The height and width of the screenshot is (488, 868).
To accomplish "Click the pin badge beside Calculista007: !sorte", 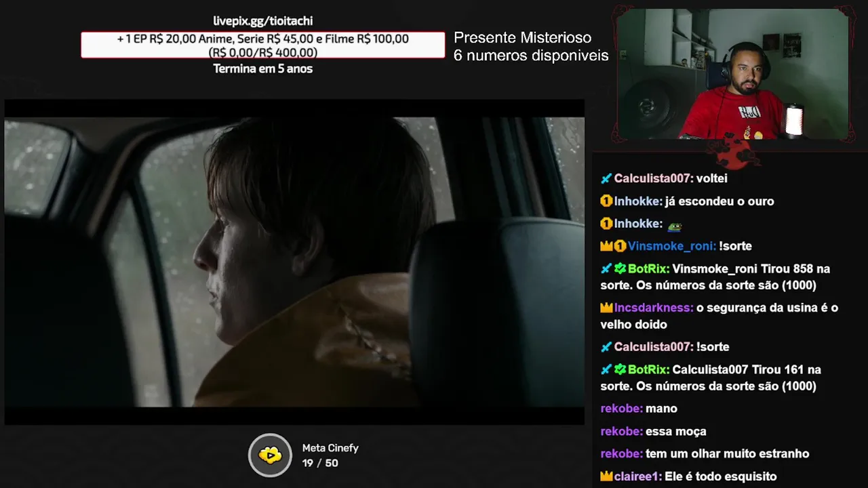I will (606, 347).
